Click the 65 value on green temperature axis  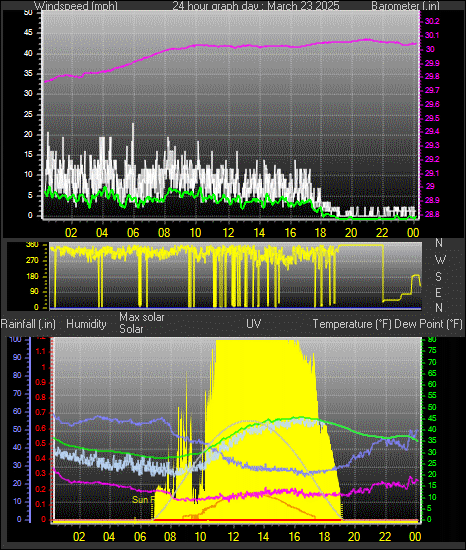coord(432,373)
